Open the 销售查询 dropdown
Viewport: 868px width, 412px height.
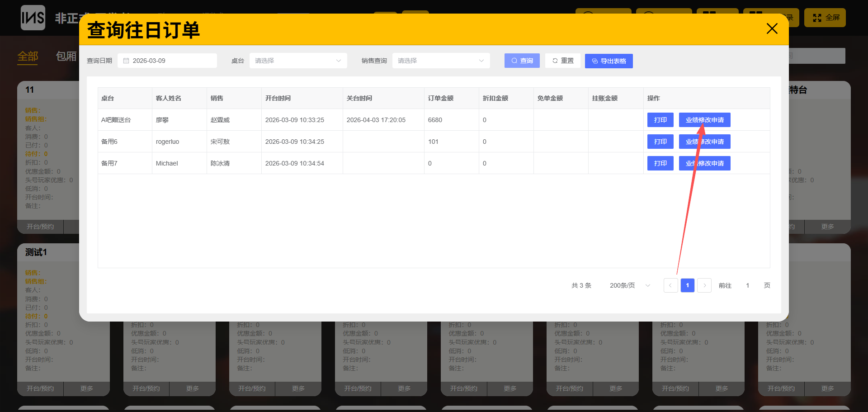[441, 61]
